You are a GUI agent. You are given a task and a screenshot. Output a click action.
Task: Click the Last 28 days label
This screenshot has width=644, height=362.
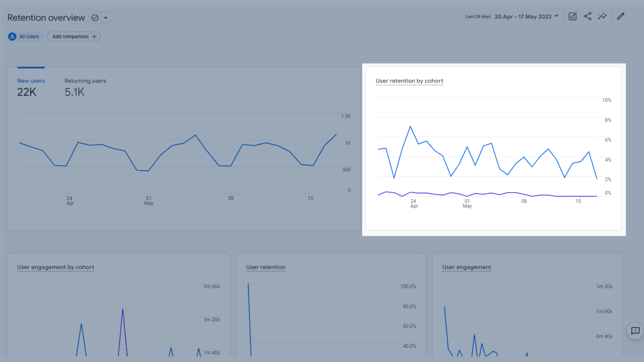point(478,16)
